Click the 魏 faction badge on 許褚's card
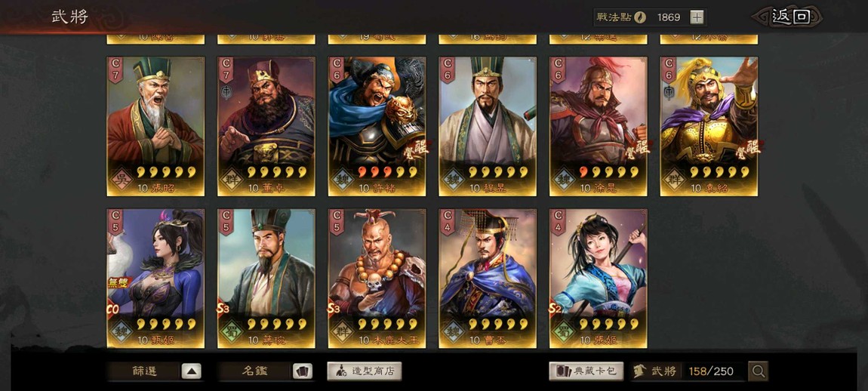868x391 pixels. (342, 180)
